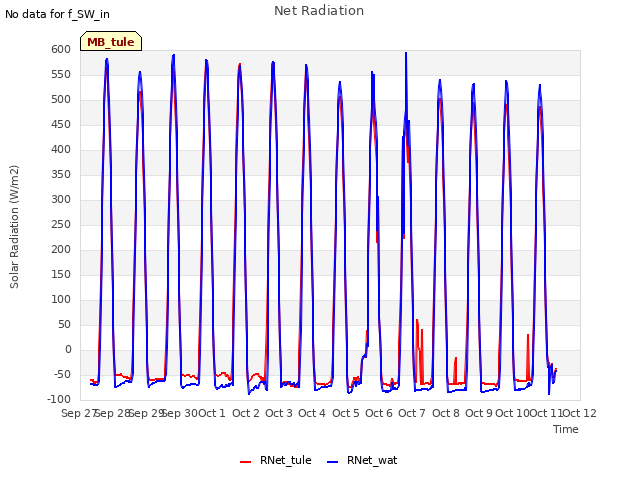Click the tall blue spike peak on Oct 7
The image size is (640, 480).
pyautogui.click(x=406, y=53)
